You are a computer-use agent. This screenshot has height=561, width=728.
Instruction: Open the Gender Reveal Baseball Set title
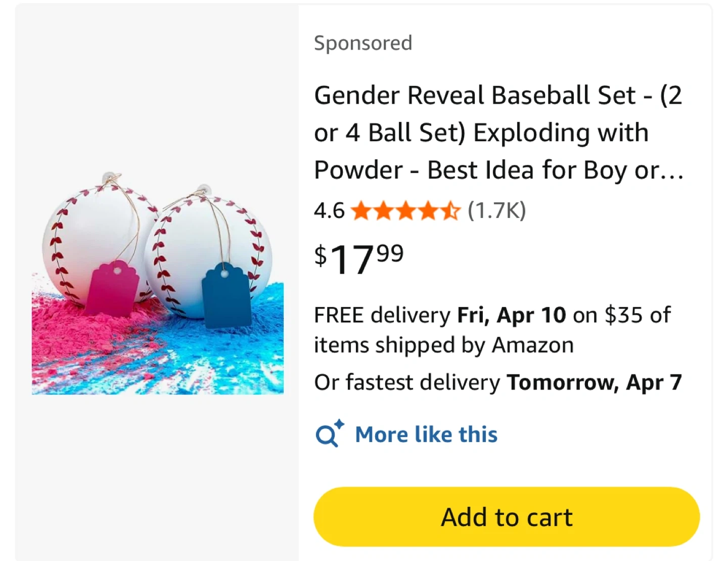click(x=498, y=133)
